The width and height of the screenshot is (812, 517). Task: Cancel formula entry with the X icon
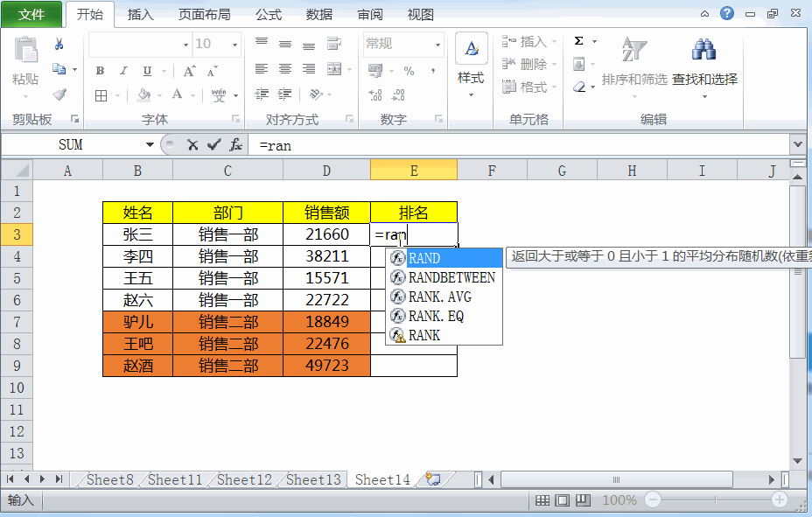point(192,145)
